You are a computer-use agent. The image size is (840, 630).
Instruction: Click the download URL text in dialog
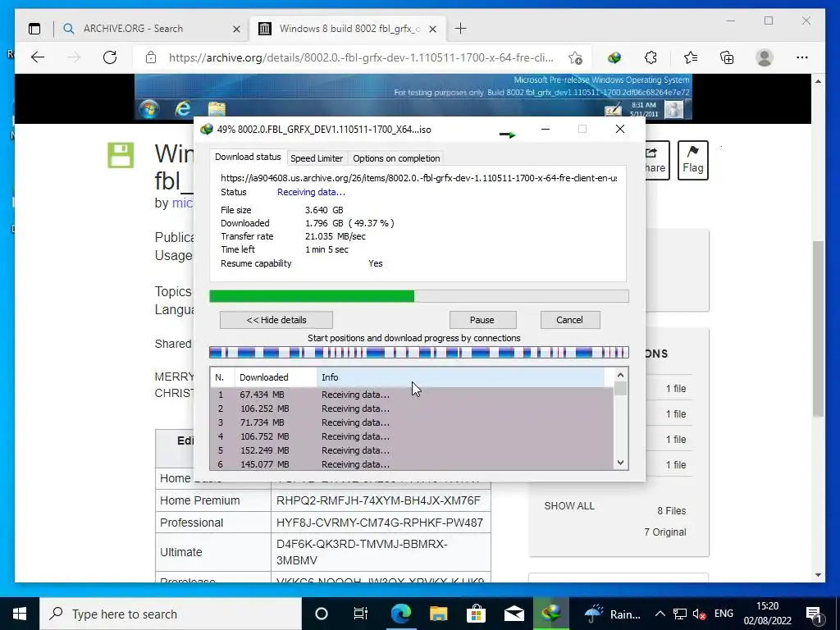point(418,178)
